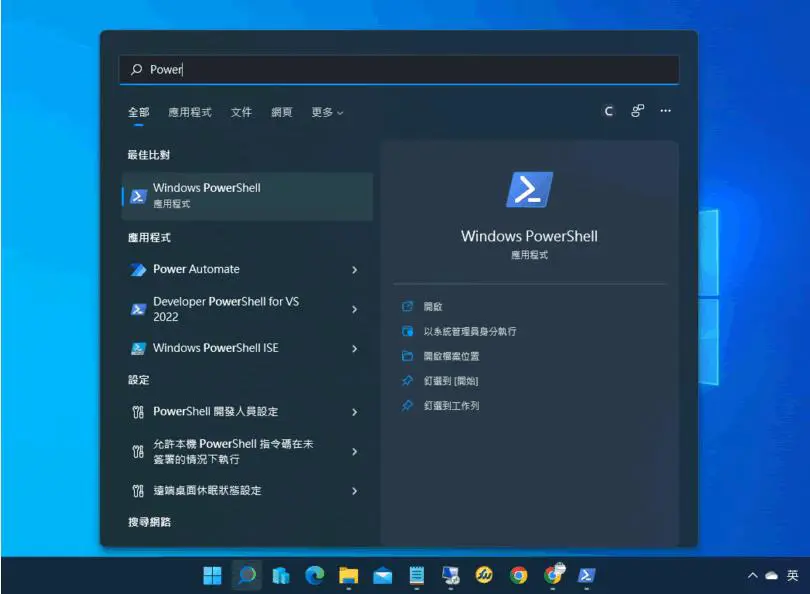Image resolution: width=810 pixels, height=594 pixels.
Task: Click the three-dot more options icon
Action: pyautogui.click(x=665, y=111)
